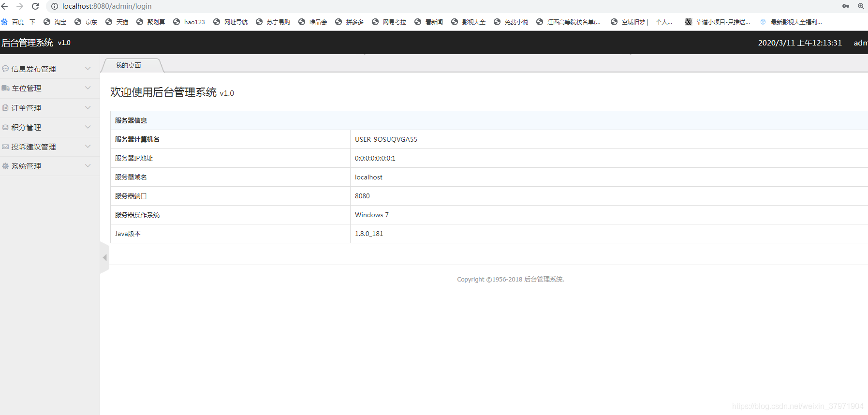
Task: Click the Windows 7 operating system value
Action: (x=371, y=215)
